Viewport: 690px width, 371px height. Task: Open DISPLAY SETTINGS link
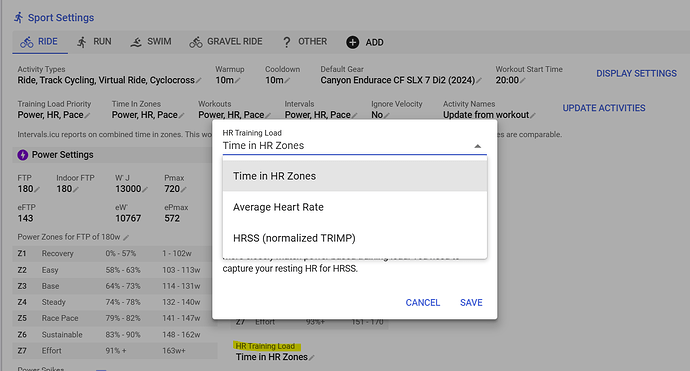[x=636, y=73]
